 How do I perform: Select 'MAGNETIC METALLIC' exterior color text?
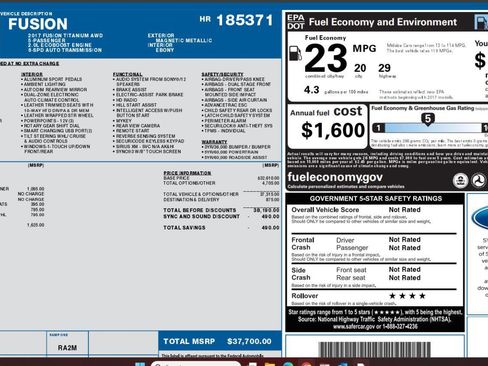pyautogui.click(x=184, y=40)
